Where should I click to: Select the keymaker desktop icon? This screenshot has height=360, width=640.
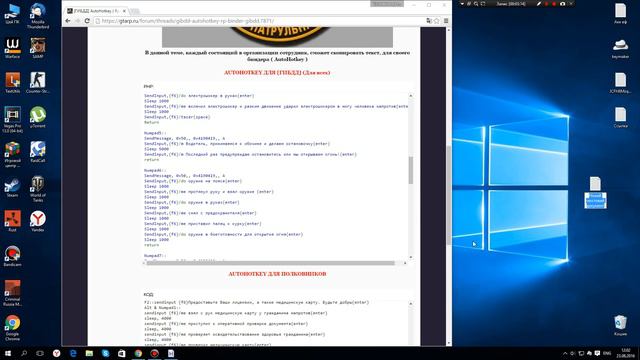click(x=620, y=49)
